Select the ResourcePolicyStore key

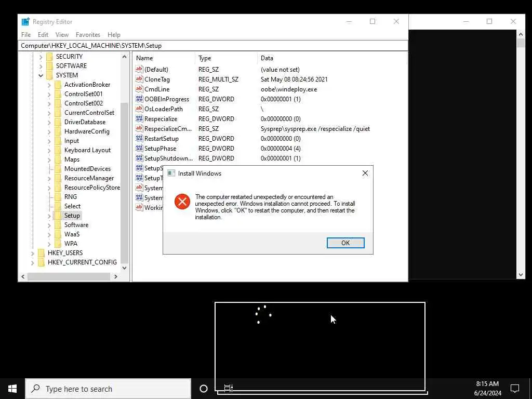pos(92,187)
